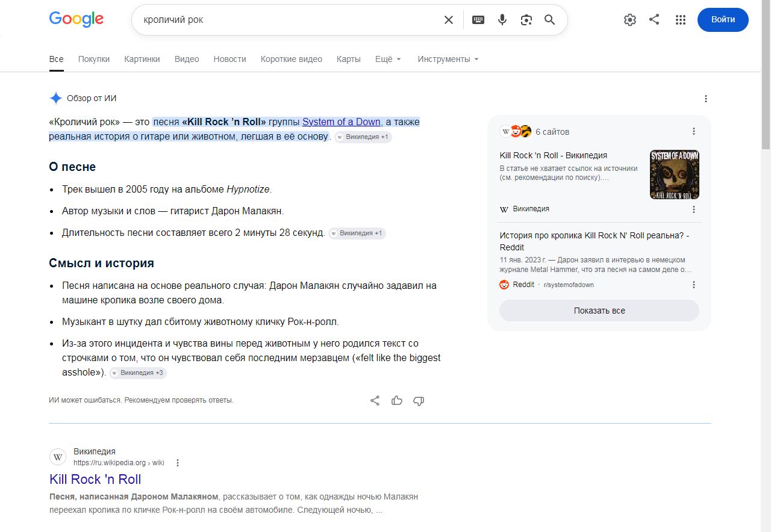Open Kill Rock 'n Roll - Википедия source
This screenshot has height=532, width=771.
[554, 155]
